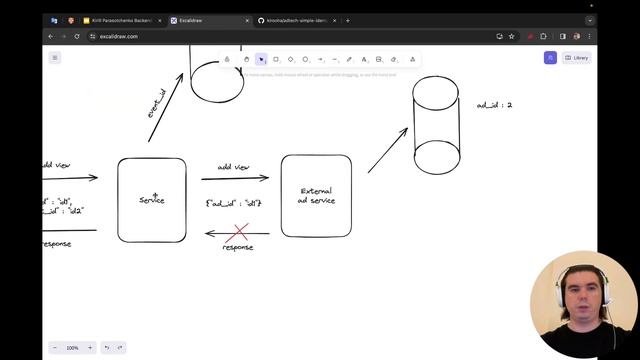Open the Excalidraw hamburger menu
The width and height of the screenshot is (640, 360).
55,58
